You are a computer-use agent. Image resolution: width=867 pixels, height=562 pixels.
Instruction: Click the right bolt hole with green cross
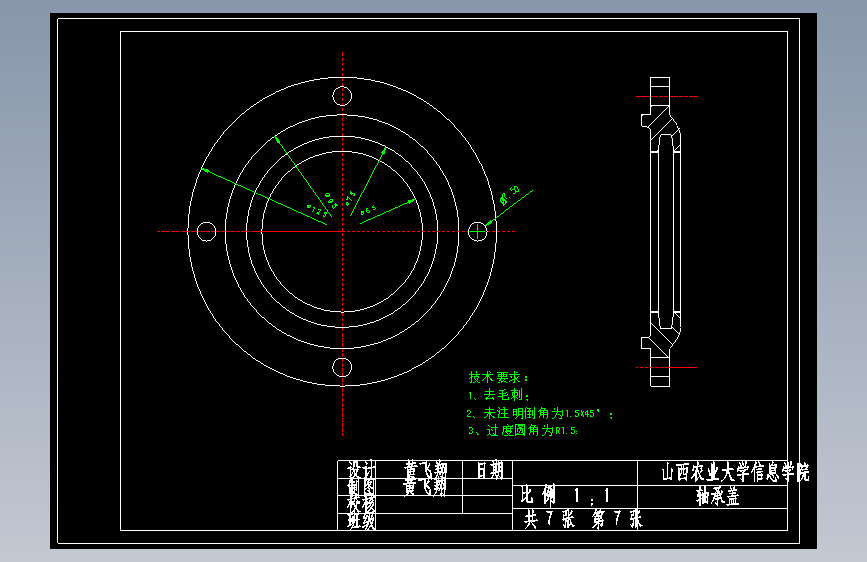pyautogui.click(x=478, y=232)
